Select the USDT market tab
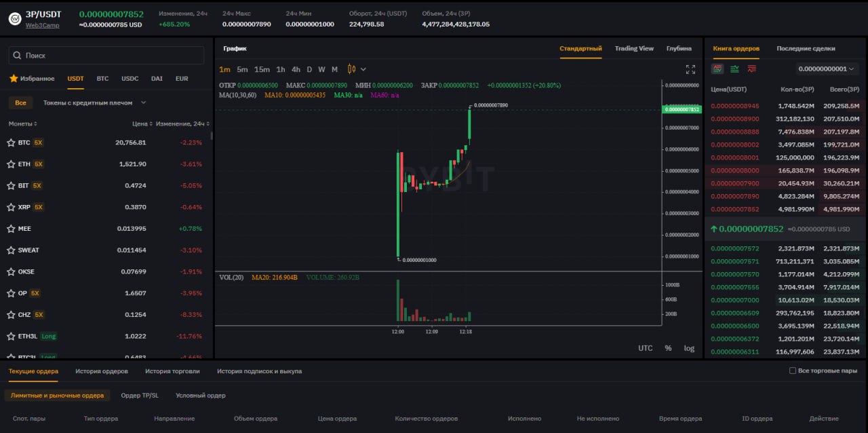This screenshot has height=433, width=868. [x=76, y=79]
